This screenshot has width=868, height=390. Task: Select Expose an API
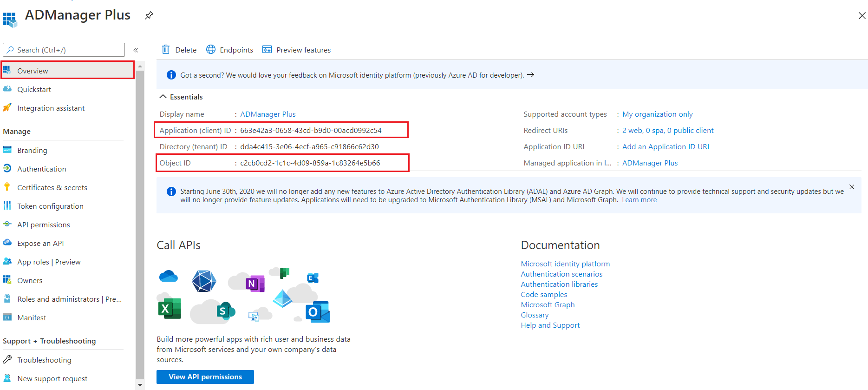40,243
